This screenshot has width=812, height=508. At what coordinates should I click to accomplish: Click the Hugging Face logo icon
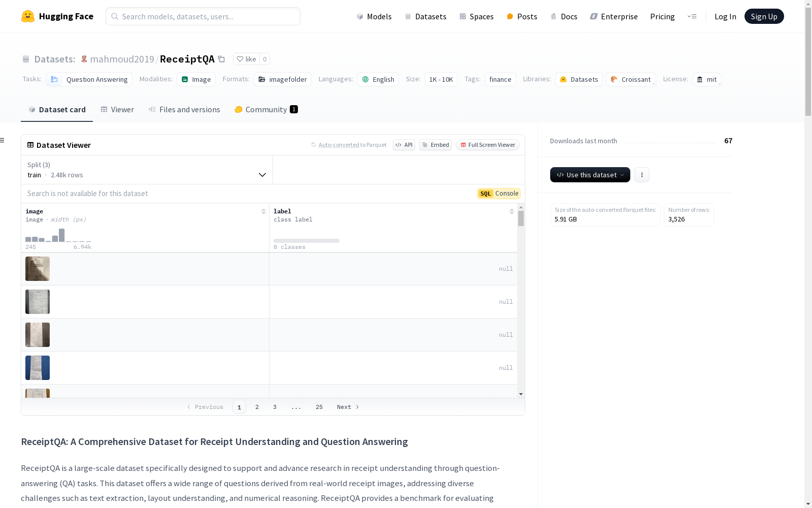point(28,16)
